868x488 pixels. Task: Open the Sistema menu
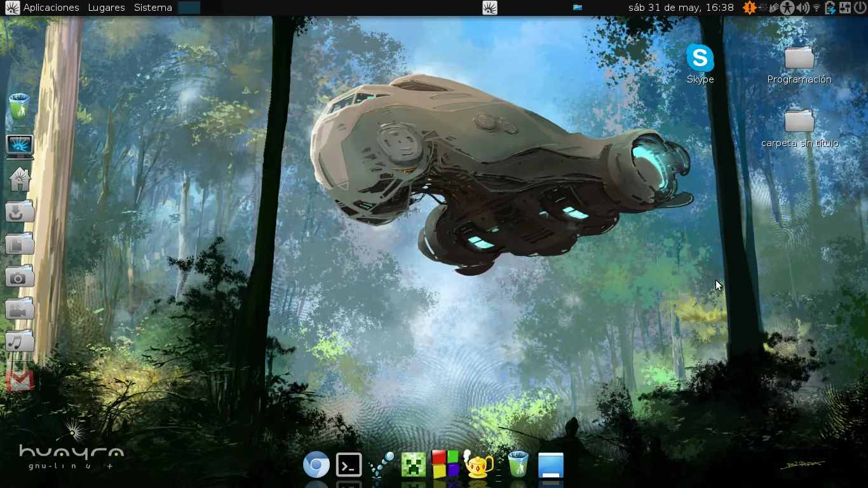[x=153, y=8]
